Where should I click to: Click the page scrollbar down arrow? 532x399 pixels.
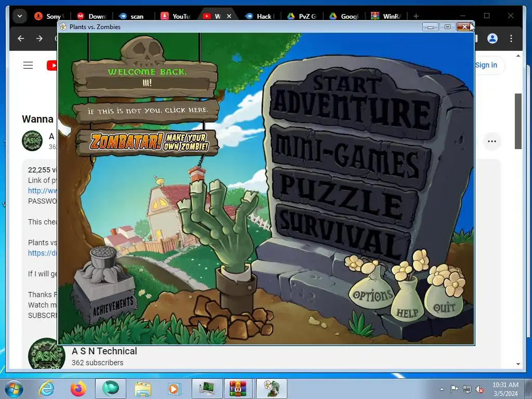(518, 364)
